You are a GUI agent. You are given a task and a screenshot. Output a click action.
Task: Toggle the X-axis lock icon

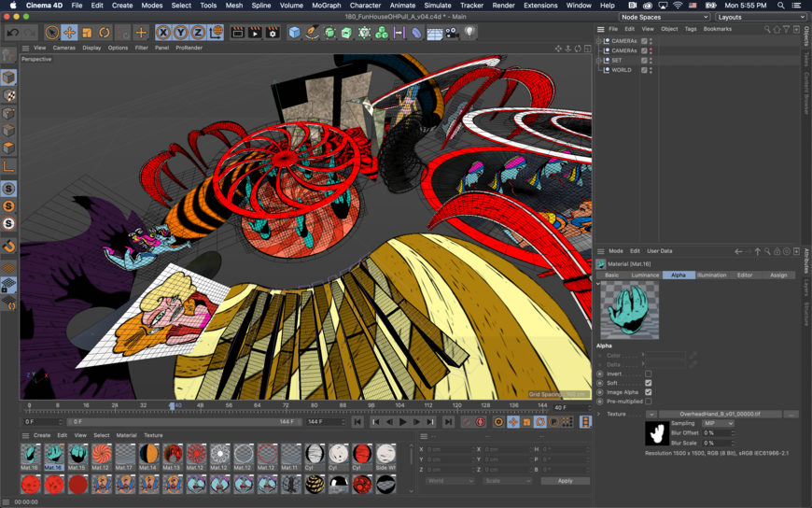163,33
